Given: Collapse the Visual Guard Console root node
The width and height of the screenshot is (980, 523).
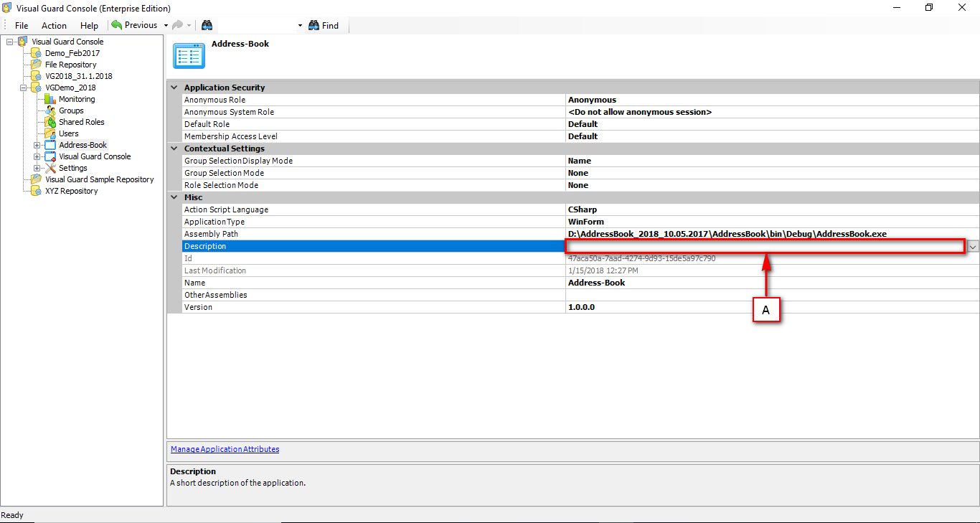Looking at the screenshot, I should pyautogui.click(x=9, y=42).
